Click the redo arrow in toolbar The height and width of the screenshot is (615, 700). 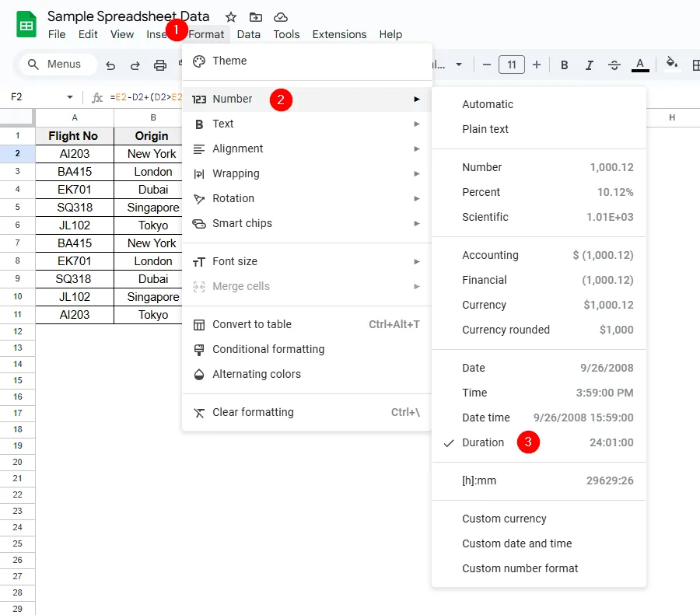(x=135, y=65)
